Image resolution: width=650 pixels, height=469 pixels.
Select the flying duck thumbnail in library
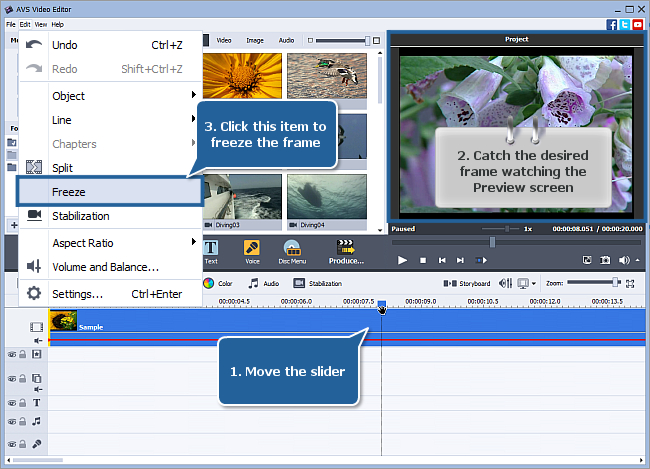coord(327,76)
